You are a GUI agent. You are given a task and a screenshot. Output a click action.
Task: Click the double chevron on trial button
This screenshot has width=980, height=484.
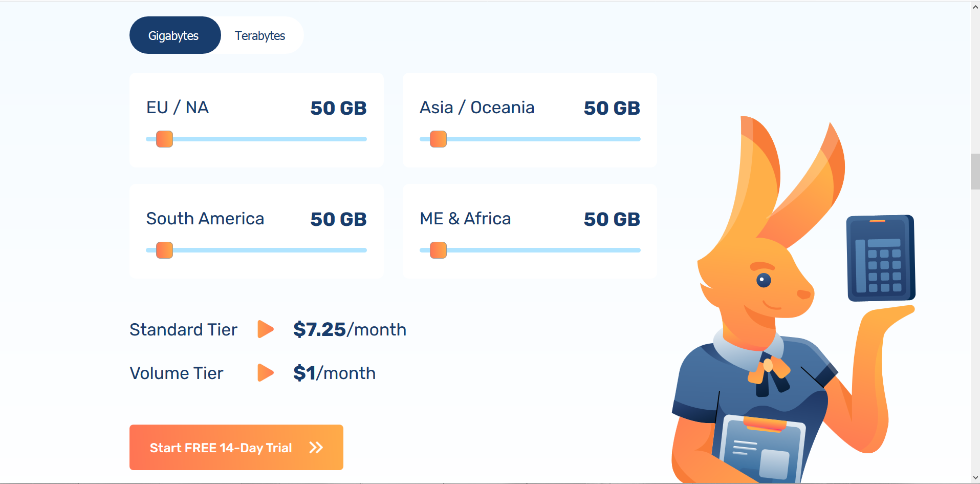[316, 448]
